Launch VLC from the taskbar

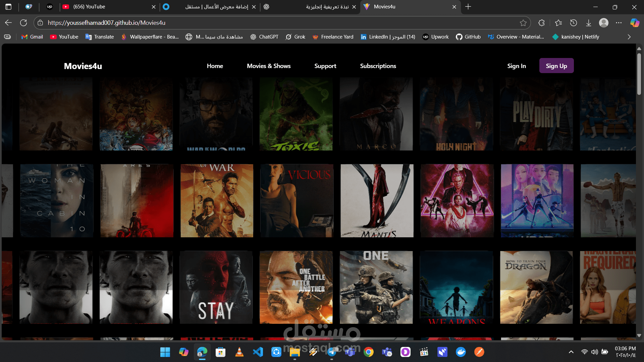coord(239,352)
